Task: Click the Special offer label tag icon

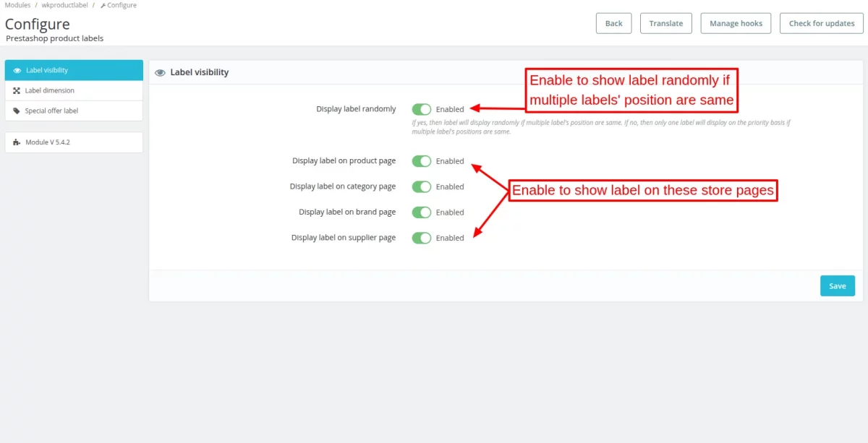Action: (x=17, y=111)
